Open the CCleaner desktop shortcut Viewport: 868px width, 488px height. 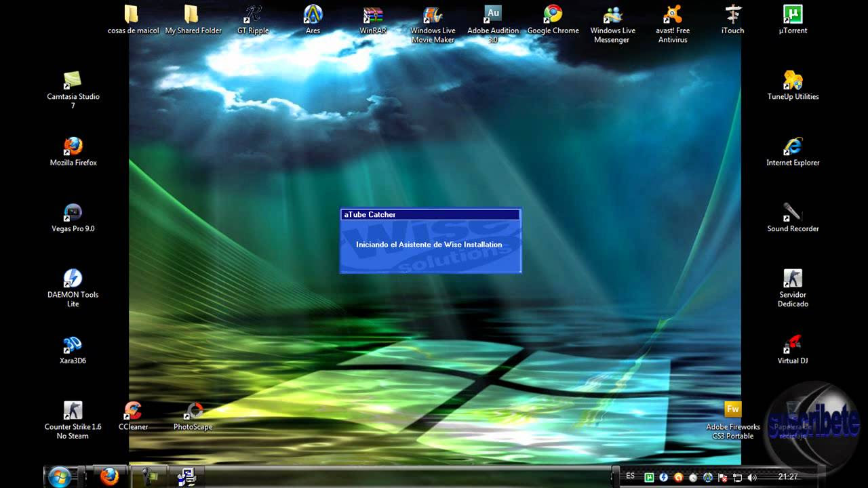coord(133,415)
